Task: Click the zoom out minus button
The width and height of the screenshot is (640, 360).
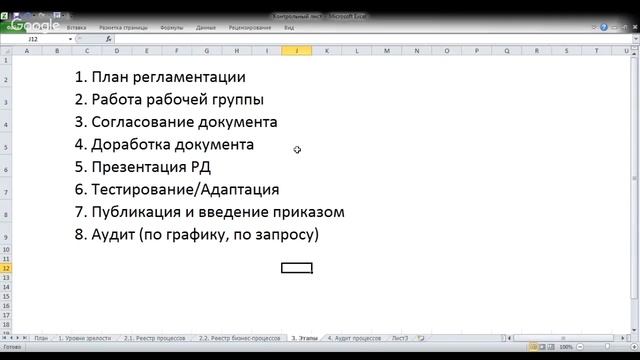Action: [580, 347]
